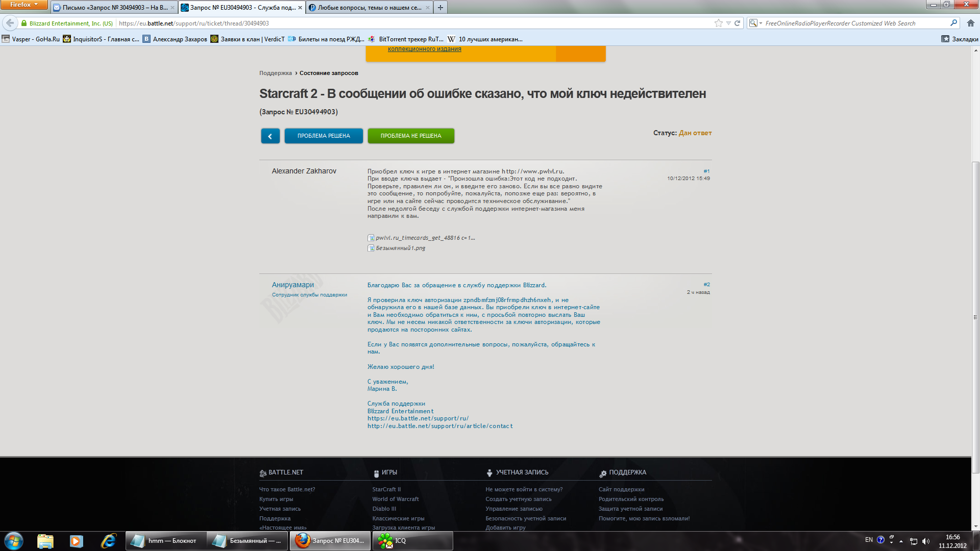
Task: Click the search magnifier in the search box
Action: 953,23
